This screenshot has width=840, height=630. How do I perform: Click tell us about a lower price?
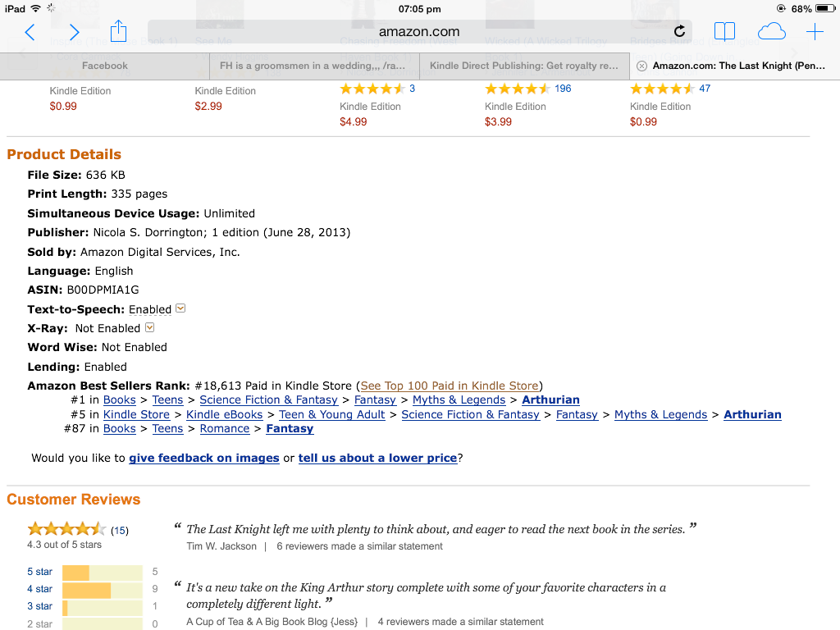click(x=377, y=458)
